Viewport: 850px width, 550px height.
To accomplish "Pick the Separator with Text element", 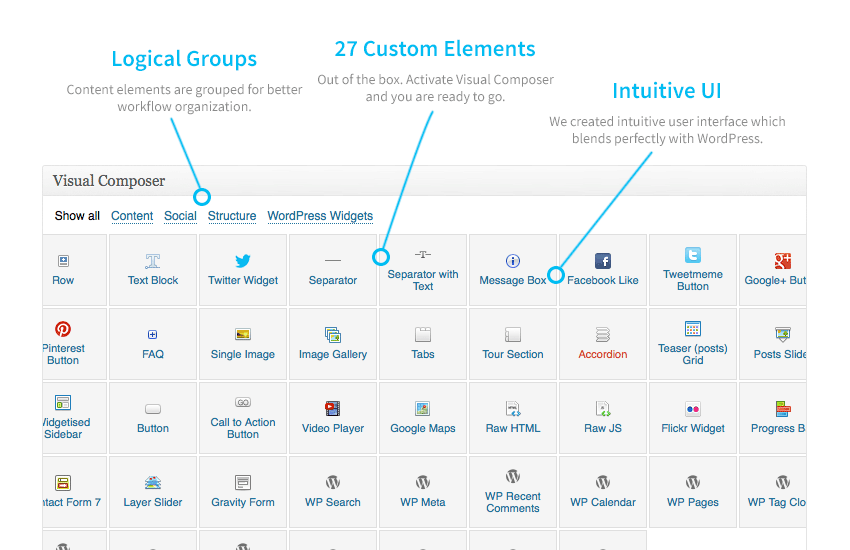I will point(423,270).
